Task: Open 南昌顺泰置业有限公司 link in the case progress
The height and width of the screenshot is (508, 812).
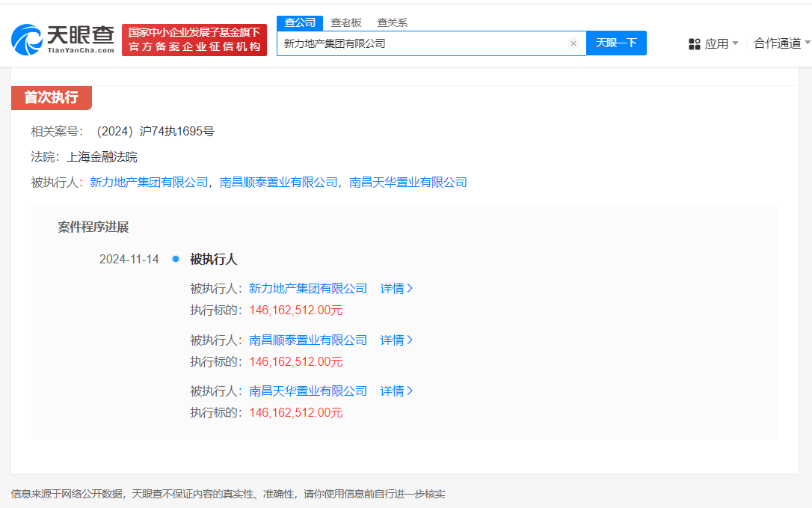Action: click(308, 340)
